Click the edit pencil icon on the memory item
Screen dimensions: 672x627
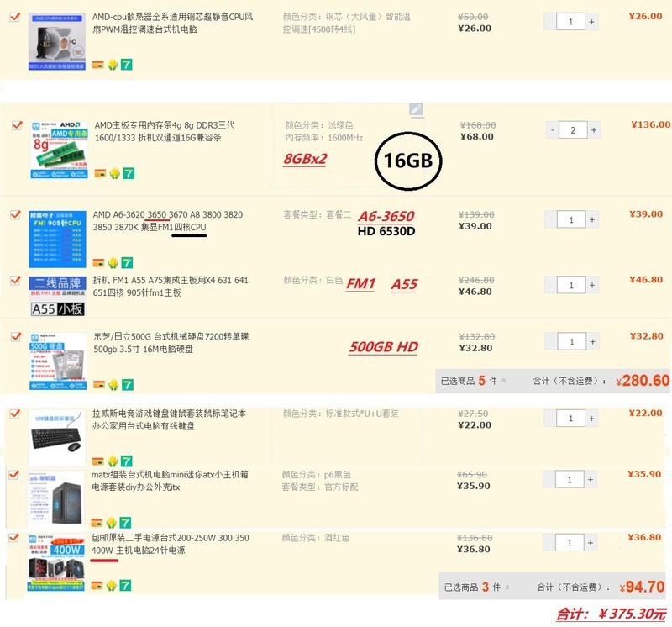point(416,109)
